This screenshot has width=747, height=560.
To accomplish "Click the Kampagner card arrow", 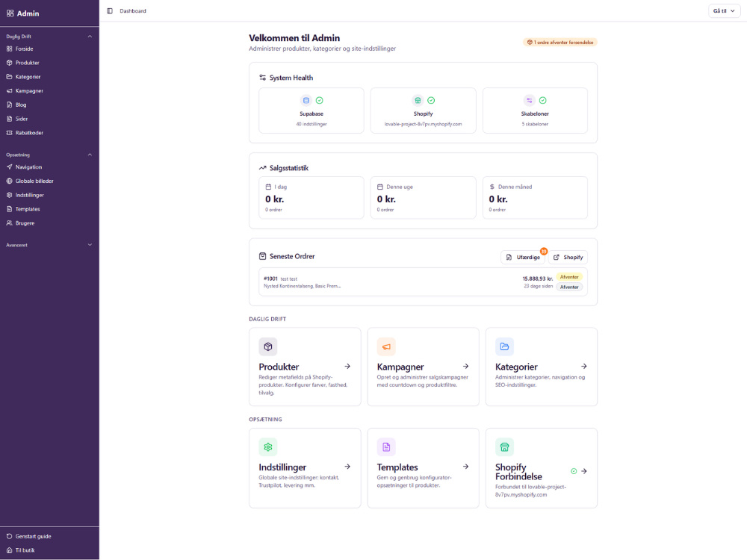I will click(465, 366).
